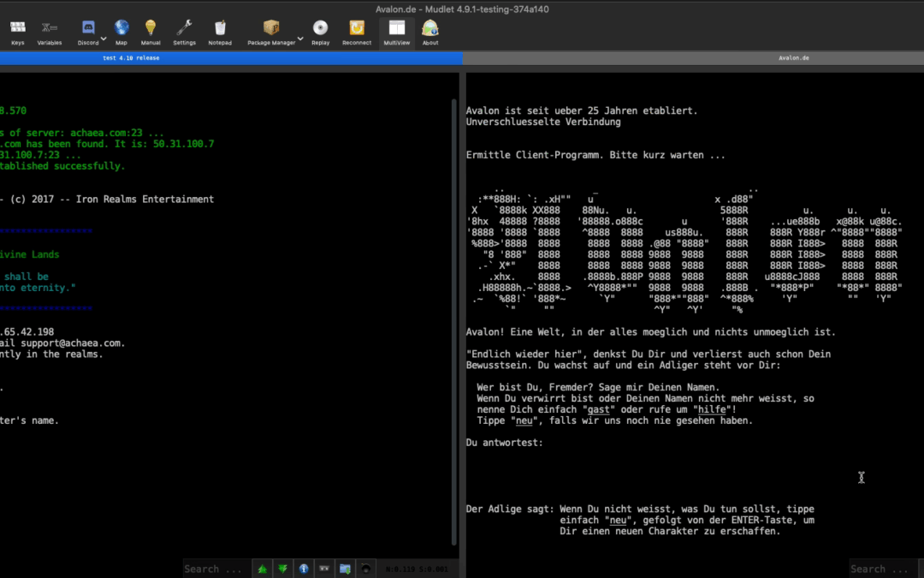This screenshot has width=924, height=578.
Task: Open Settings with the wrench icon
Action: click(x=185, y=33)
